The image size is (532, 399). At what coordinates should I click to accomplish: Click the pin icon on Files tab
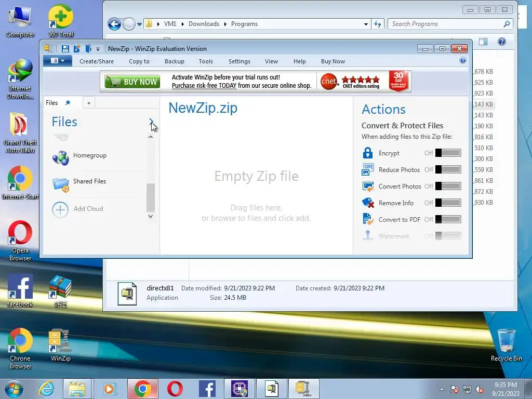[68, 102]
